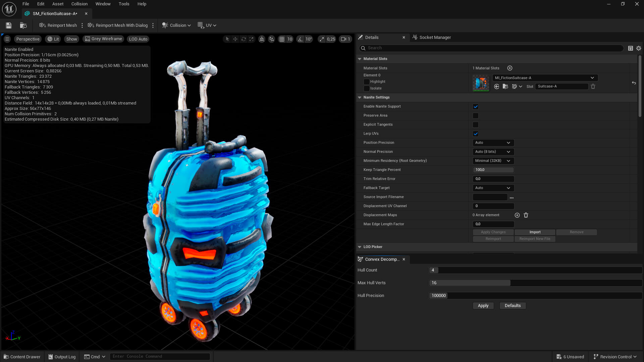
Task: Add a new material slot
Action: (x=510, y=68)
